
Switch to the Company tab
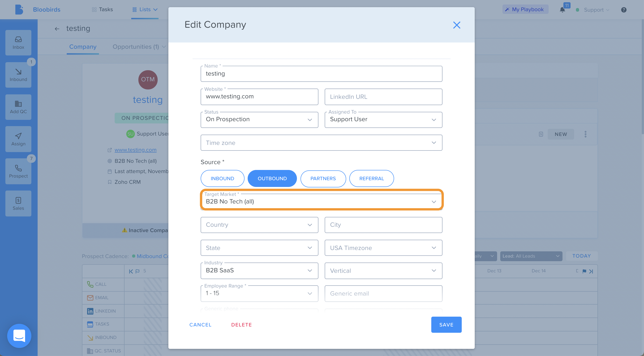tap(83, 47)
